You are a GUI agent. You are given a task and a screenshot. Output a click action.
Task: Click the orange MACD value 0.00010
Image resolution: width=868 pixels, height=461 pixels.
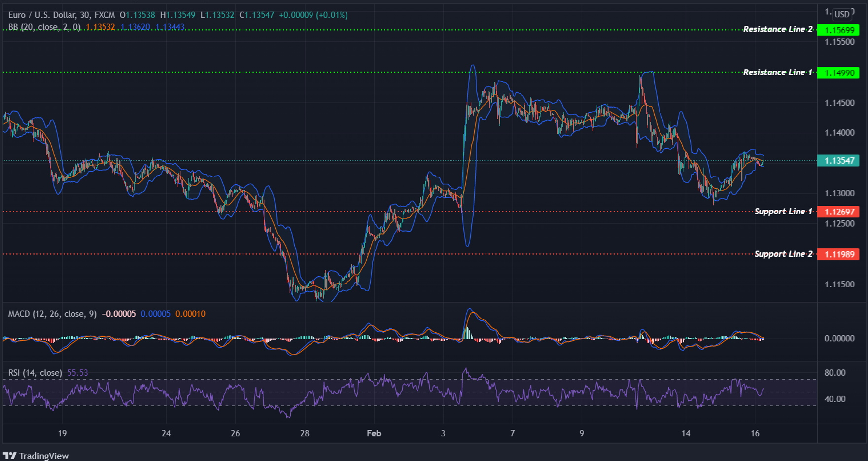pos(190,314)
